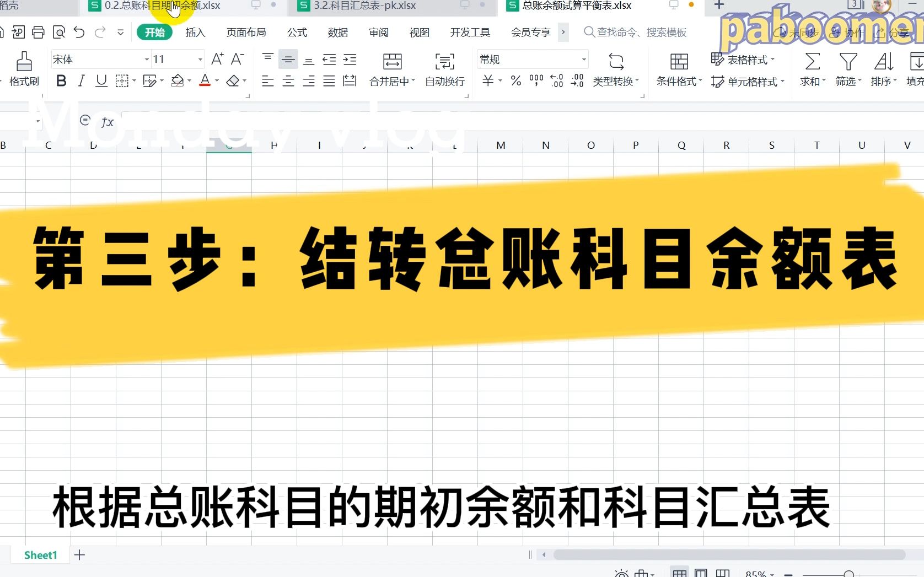Click the increase indent icon
This screenshot has height=577, width=924.
pyautogui.click(x=350, y=59)
